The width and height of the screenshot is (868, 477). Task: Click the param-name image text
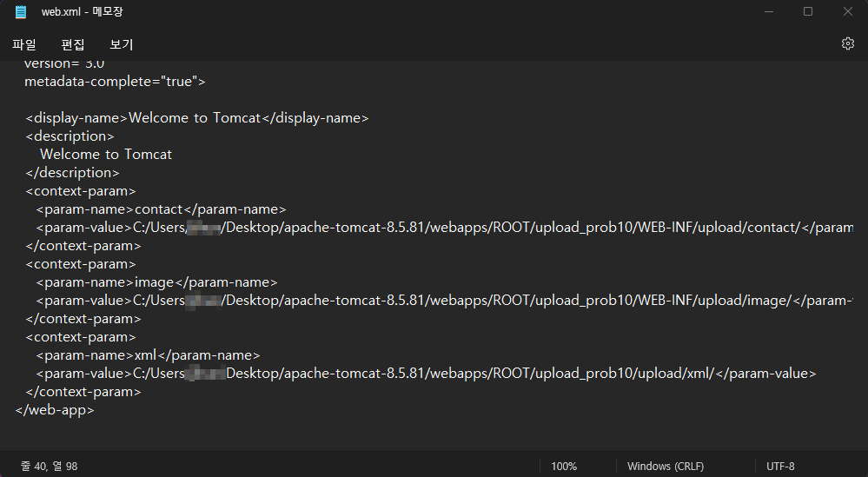(155, 282)
